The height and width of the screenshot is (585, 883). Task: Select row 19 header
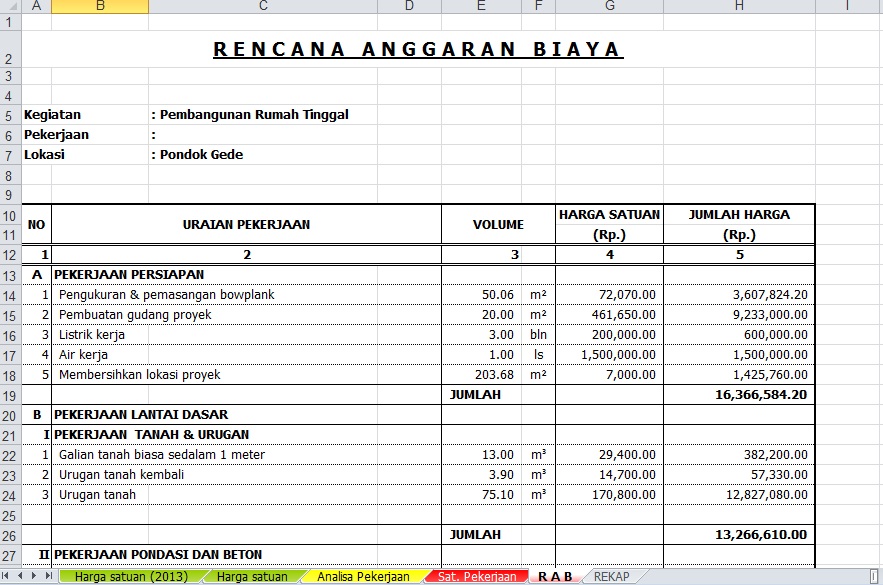click(x=10, y=395)
